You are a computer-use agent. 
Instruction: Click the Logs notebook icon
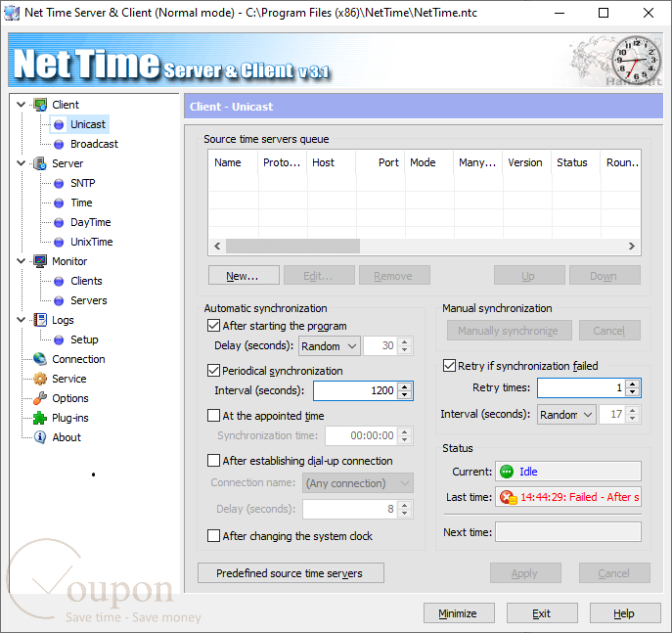[40, 320]
